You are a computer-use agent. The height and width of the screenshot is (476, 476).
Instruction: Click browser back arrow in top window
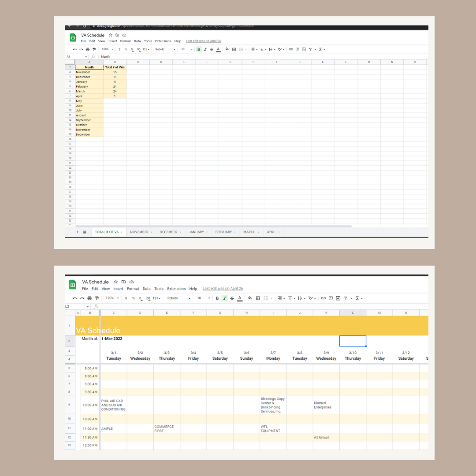(x=70, y=26)
